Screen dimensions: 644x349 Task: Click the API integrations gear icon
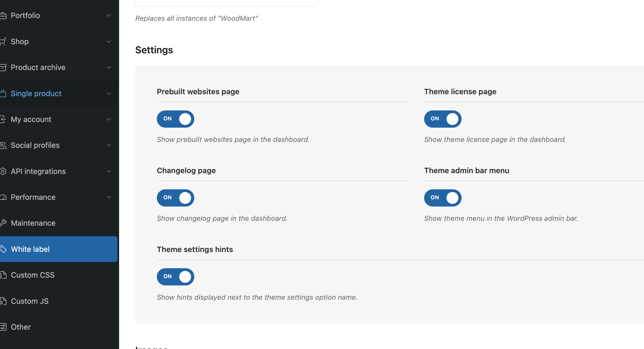[3, 171]
